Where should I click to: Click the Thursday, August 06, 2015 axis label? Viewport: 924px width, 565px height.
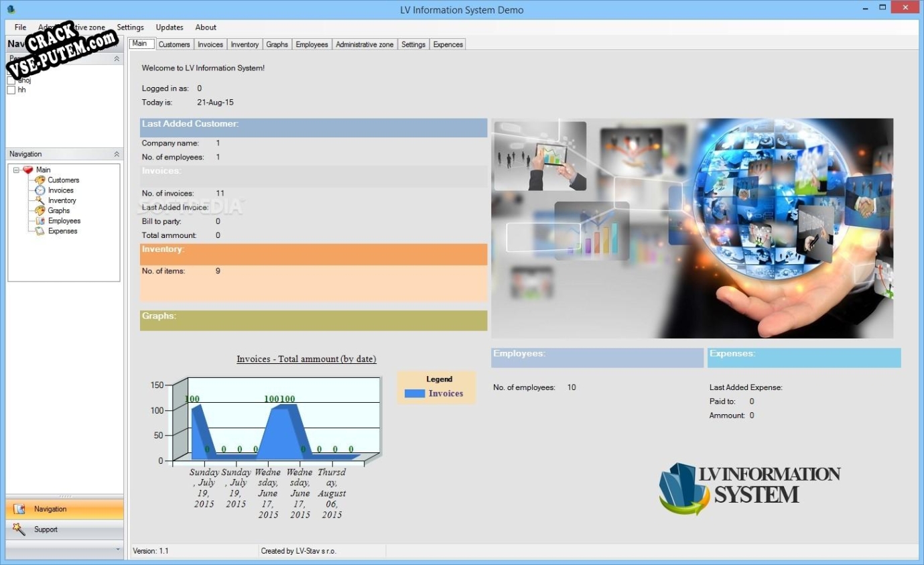point(332,493)
